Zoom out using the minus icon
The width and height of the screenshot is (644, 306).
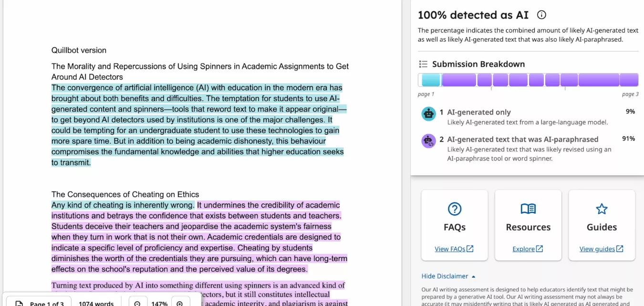(137, 302)
